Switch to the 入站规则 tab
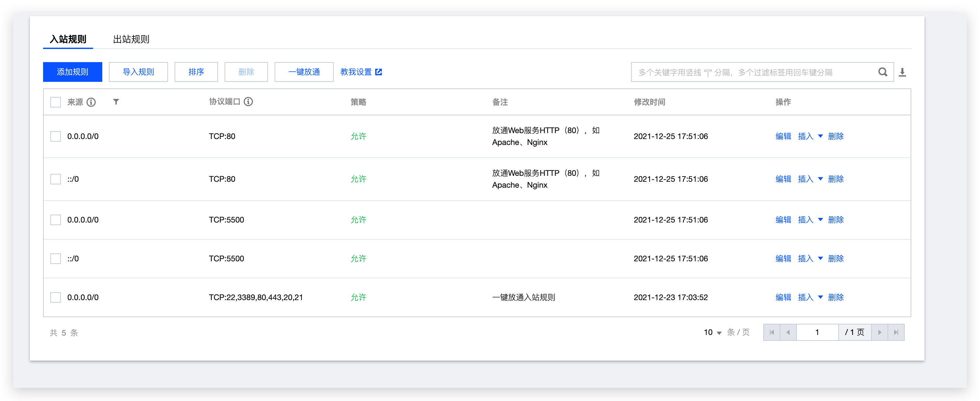Image resolution: width=980 pixels, height=401 pixels. 68,39
